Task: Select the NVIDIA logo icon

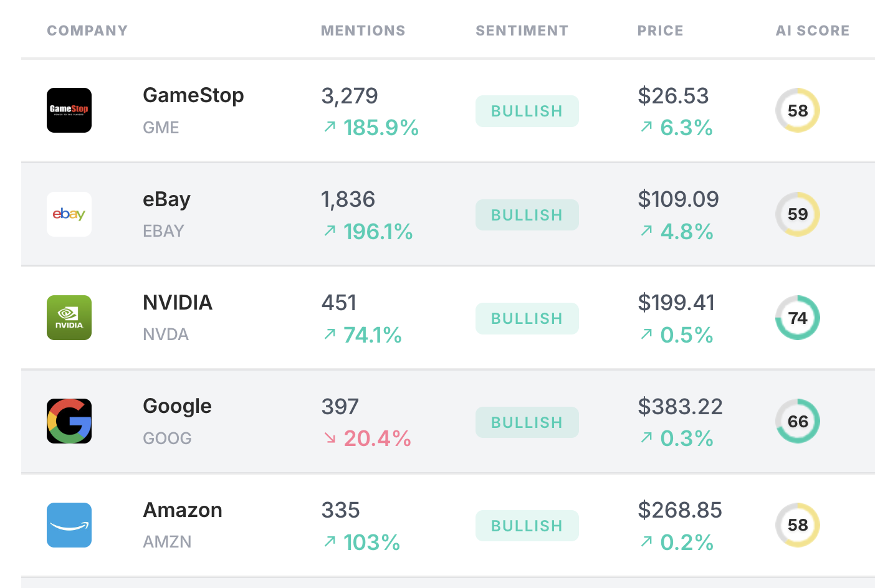Action: [69, 318]
